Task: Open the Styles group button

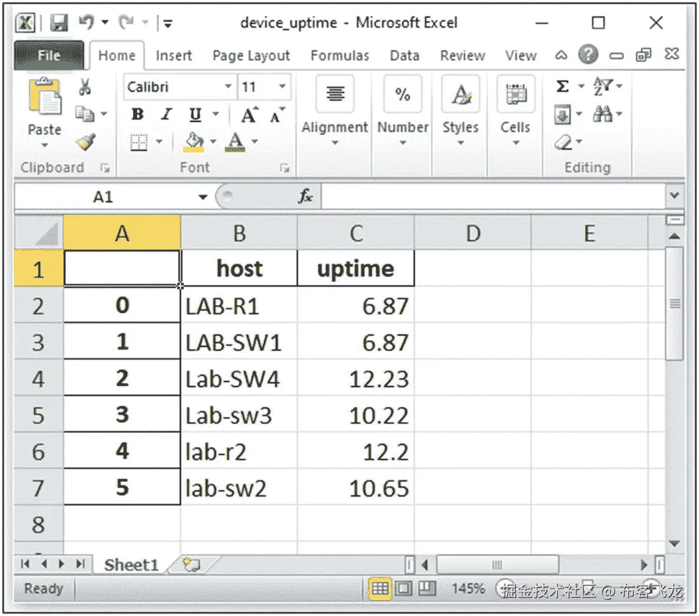Action: coord(461,111)
